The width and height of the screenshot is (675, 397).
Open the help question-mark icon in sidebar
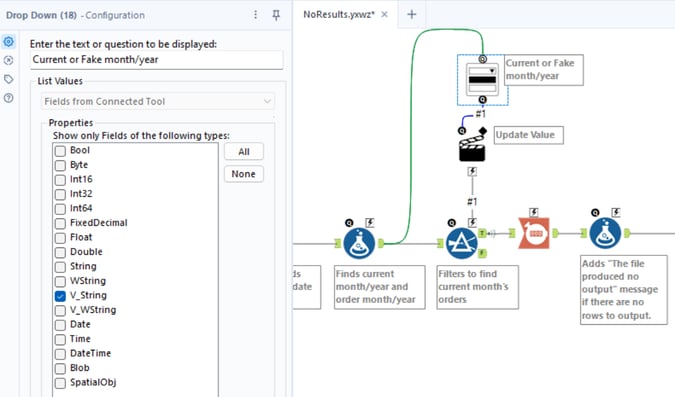pos(9,98)
